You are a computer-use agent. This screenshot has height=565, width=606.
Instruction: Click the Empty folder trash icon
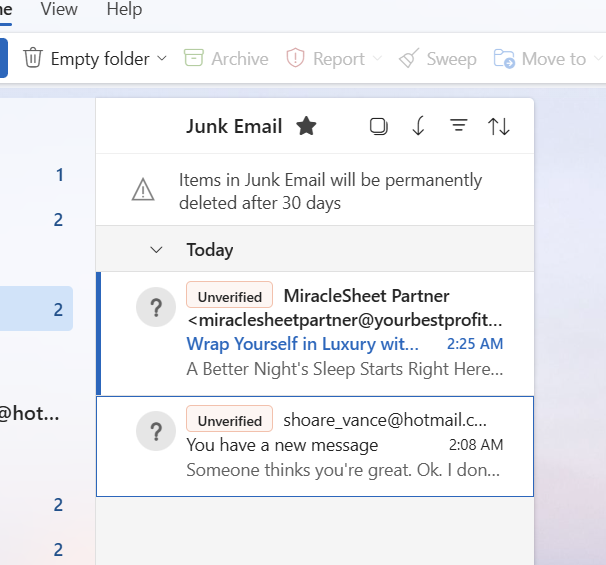33,58
